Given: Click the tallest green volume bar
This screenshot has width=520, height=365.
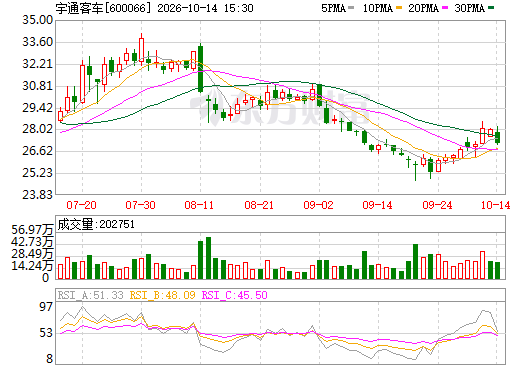Looking at the screenshot, I should 208,258.
